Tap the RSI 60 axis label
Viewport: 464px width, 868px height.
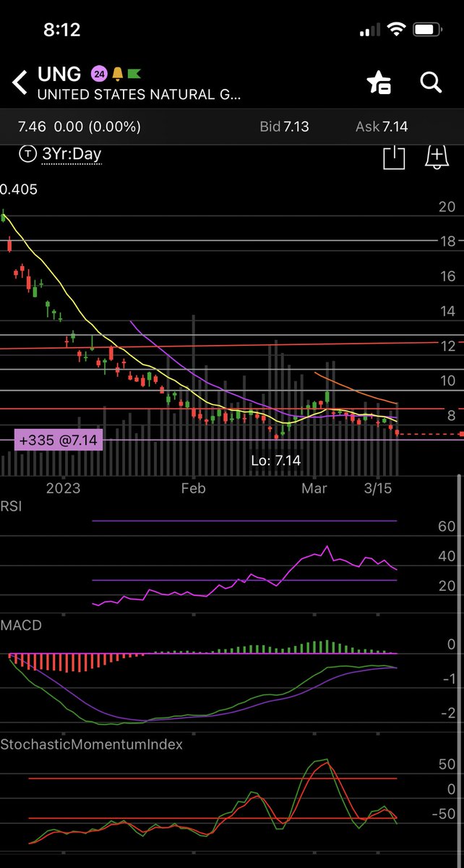tap(447, 527)
